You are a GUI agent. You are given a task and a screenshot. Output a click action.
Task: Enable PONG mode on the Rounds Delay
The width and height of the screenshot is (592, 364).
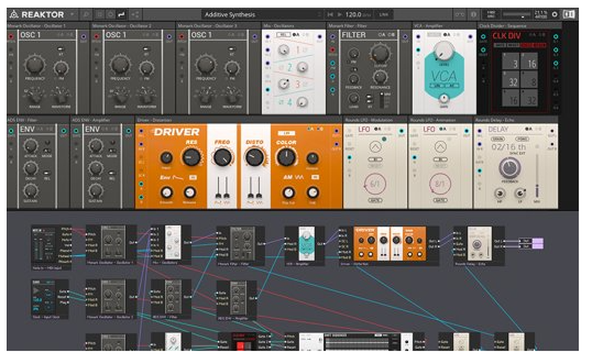point(523,138)
